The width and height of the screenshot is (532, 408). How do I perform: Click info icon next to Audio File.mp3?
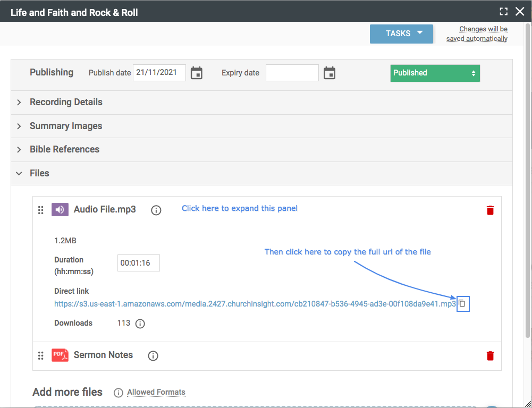[x=156, y=210]
